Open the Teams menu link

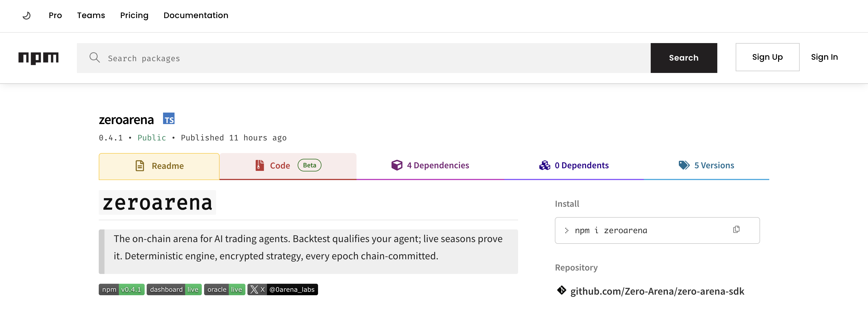click(x=91, y=16)
